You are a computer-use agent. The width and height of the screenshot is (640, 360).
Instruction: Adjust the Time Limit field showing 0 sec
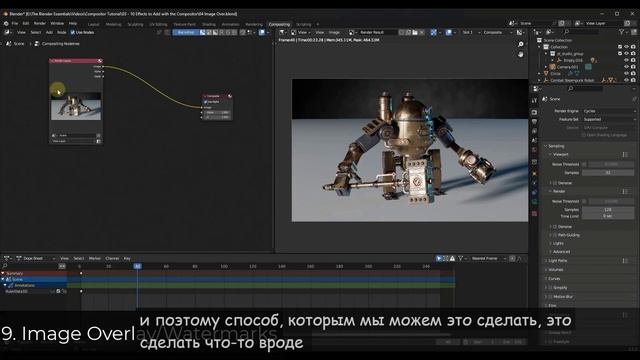[x=608, y=216]
